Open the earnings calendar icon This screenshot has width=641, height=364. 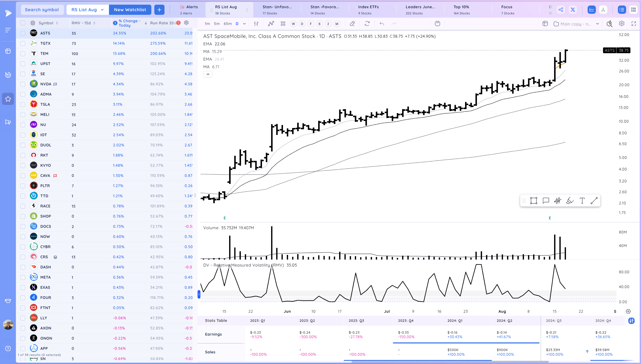pos(437,24)
